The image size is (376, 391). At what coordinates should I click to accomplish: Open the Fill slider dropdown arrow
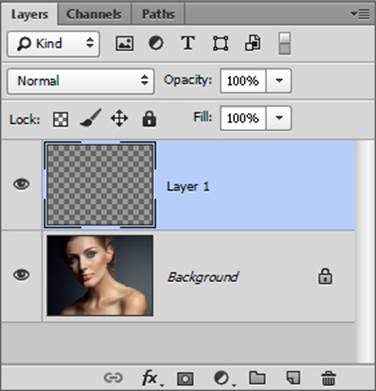(279, 118)
